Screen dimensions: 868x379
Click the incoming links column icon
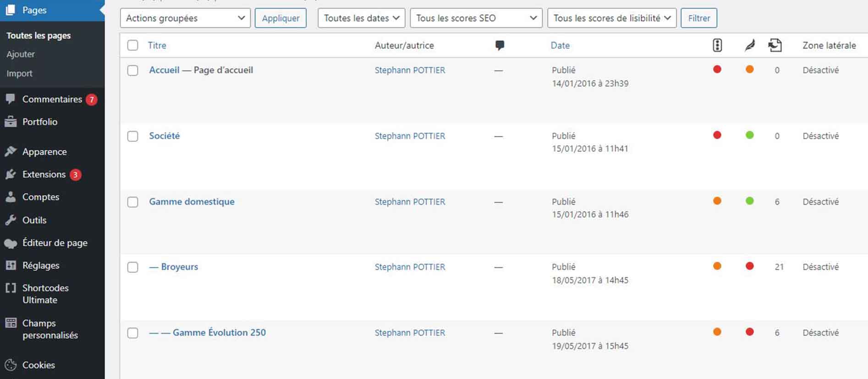[775, 45]
